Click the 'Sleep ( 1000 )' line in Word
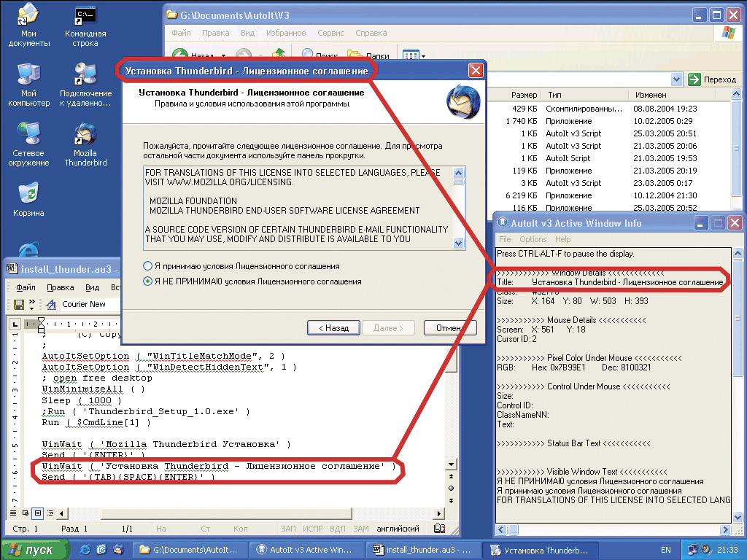The width and height of the screenshot is (747, 560). click(82, 400)
